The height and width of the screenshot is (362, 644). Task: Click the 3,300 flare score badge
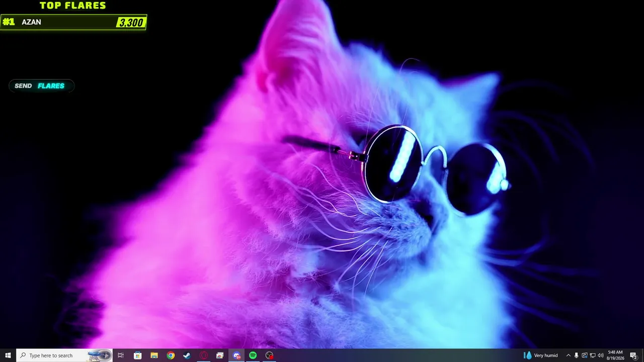pos(131,22)
